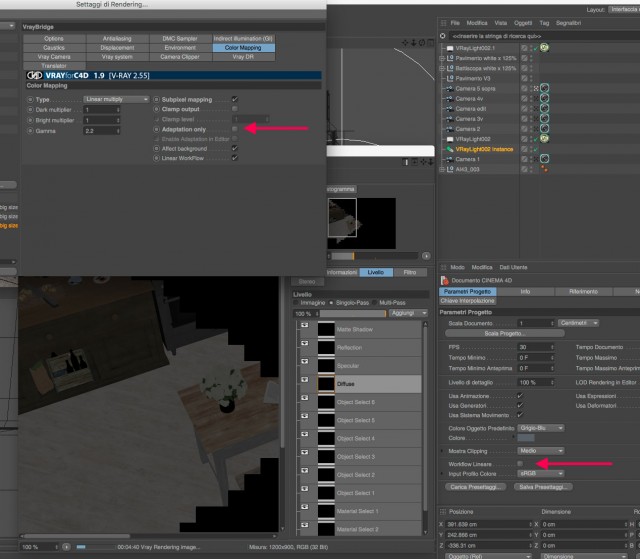This screenshot has width=640, height=559.
Task: Uncheck the Subpixel mapping checkbox
Action: point(235,99)
